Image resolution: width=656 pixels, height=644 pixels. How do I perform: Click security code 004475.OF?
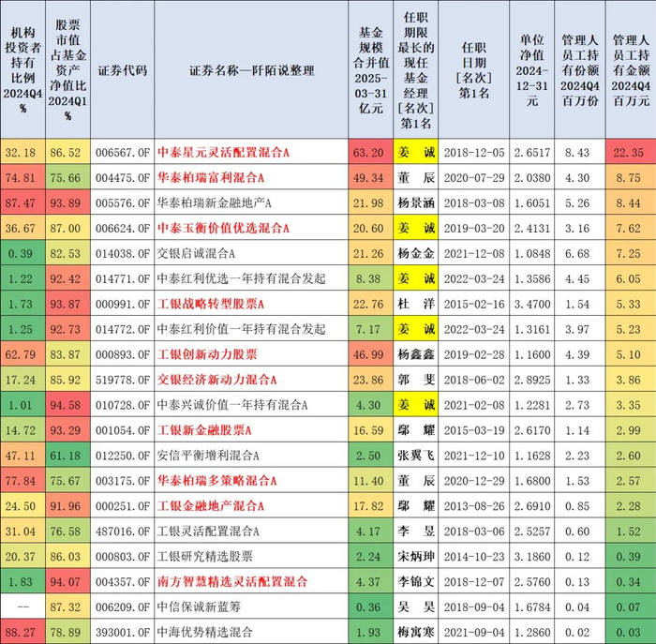click(122, 178)
